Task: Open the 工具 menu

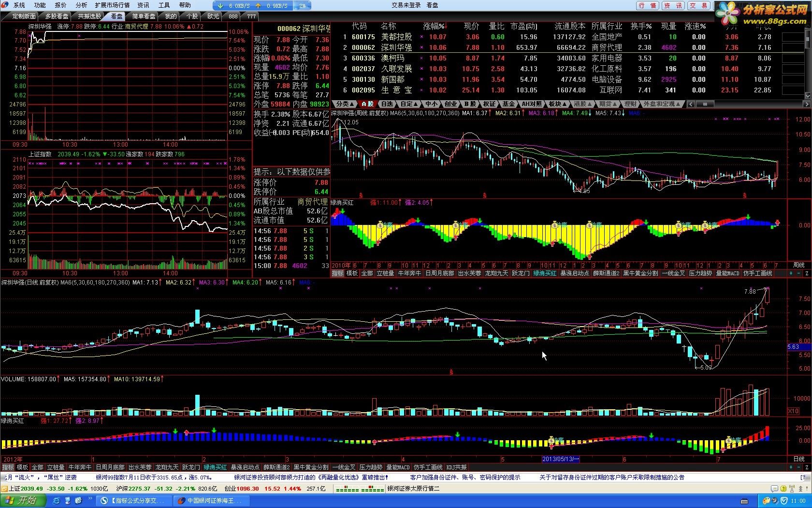Action: [x=164, y=5]
